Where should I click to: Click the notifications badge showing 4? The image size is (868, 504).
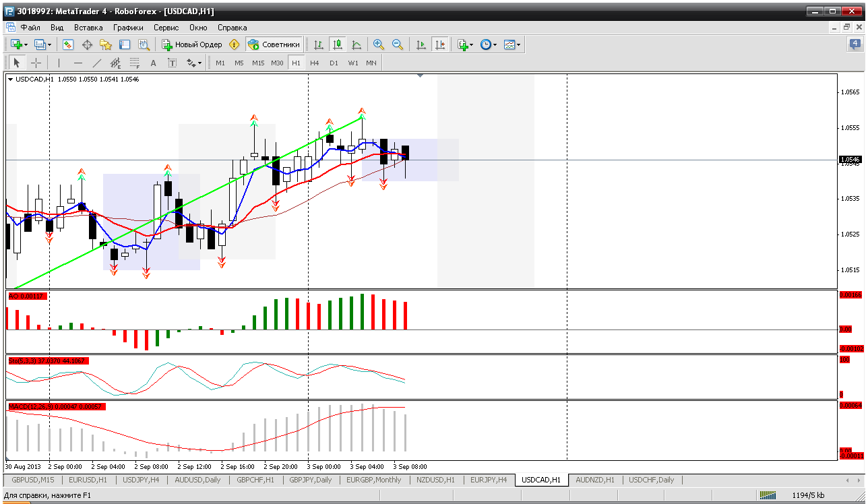[855, 44]
